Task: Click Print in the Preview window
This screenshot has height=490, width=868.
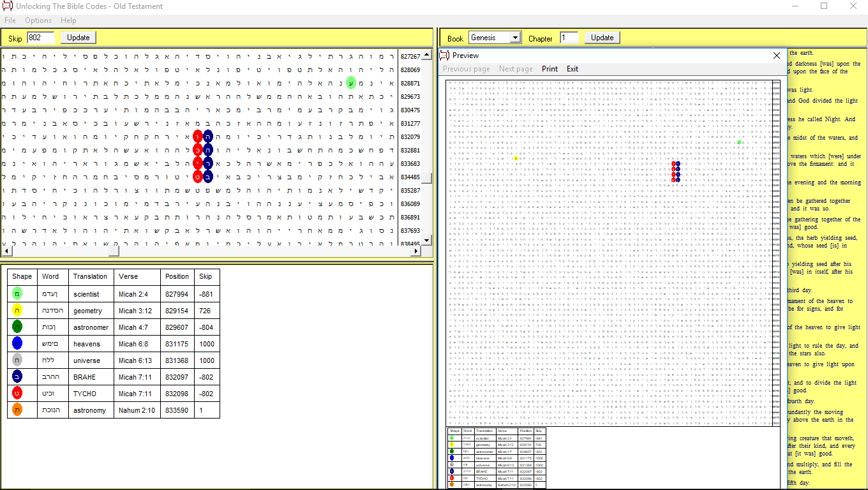Action: pyautogui.click(x=550, y=69)
